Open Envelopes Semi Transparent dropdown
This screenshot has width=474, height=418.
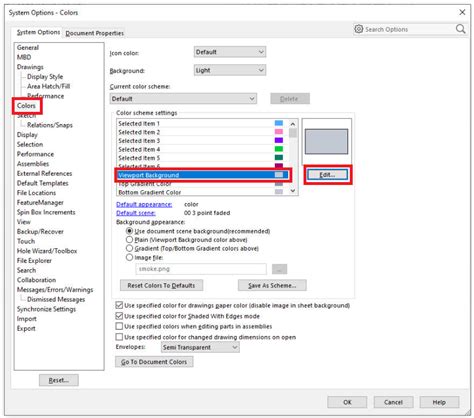(200, 347)
